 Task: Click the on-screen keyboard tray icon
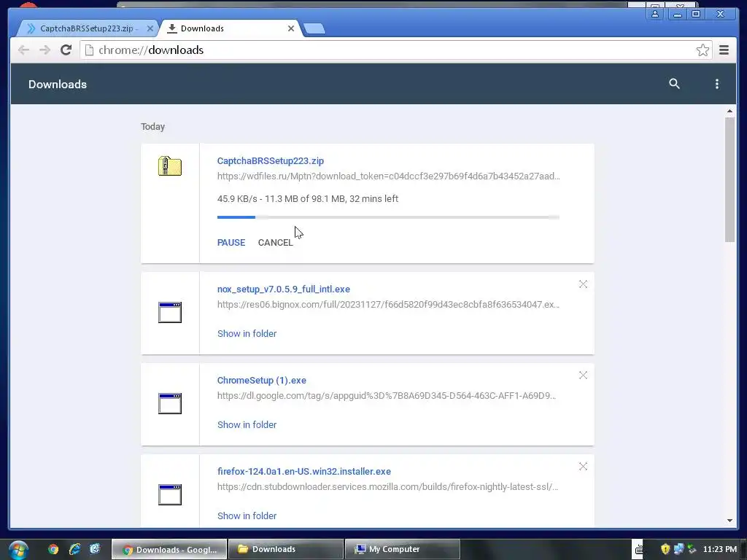click(x=638, y=550)
